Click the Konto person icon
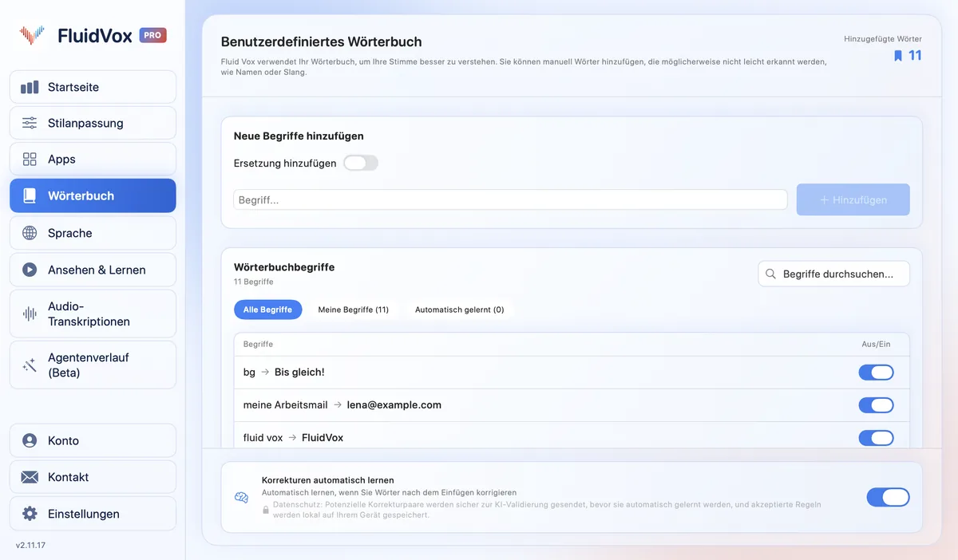This screenshot has width=958, height=560. pos(30,440)
